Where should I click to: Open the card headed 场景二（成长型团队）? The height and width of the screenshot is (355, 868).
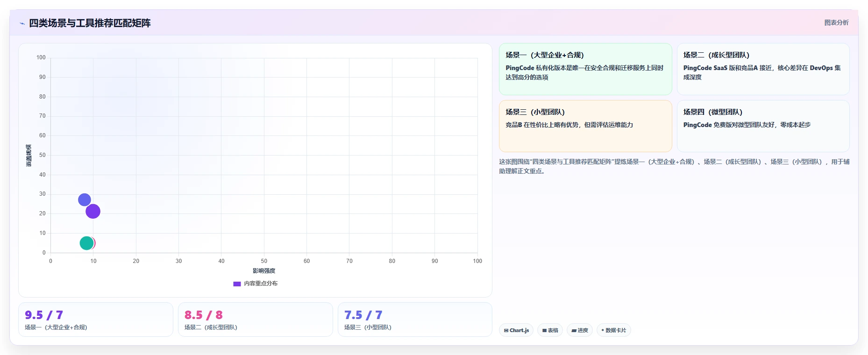tap(763, 69)
